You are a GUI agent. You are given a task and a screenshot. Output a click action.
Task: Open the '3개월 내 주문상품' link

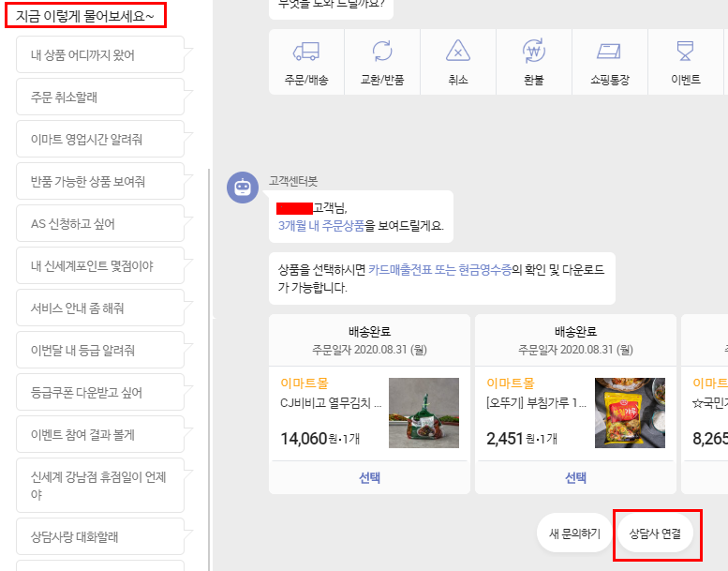(x=321, y=226)
